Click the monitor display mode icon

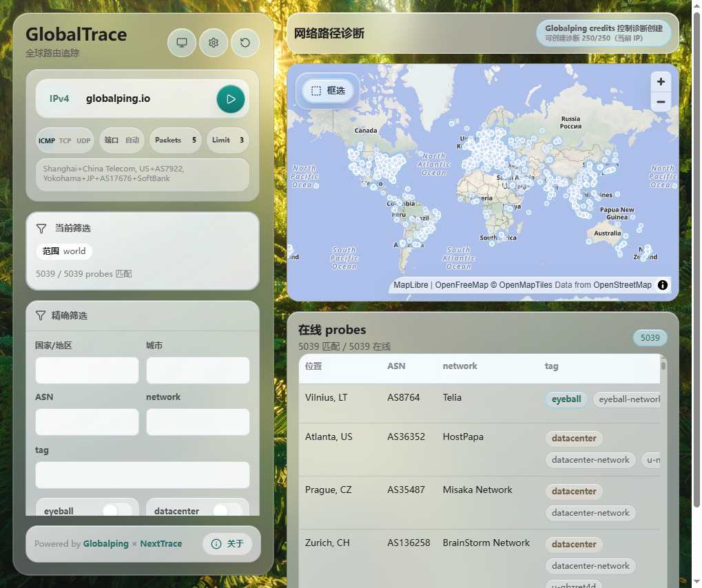(x=181, y=43)
